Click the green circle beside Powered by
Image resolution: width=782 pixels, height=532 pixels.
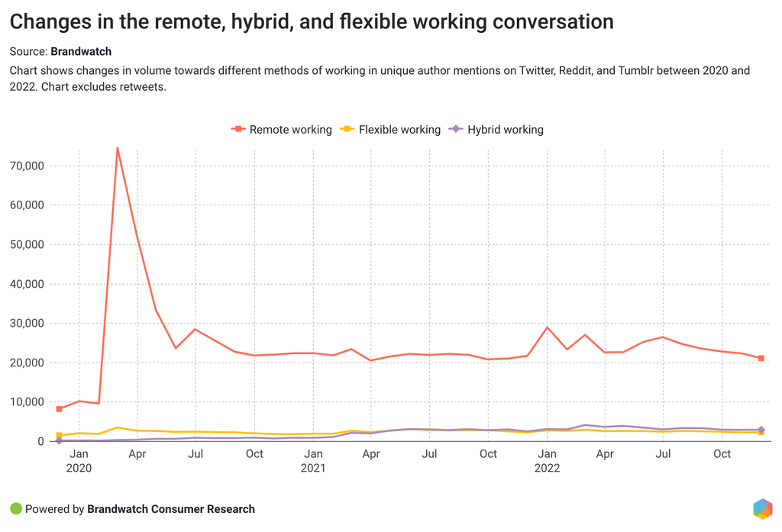[16, 509]
